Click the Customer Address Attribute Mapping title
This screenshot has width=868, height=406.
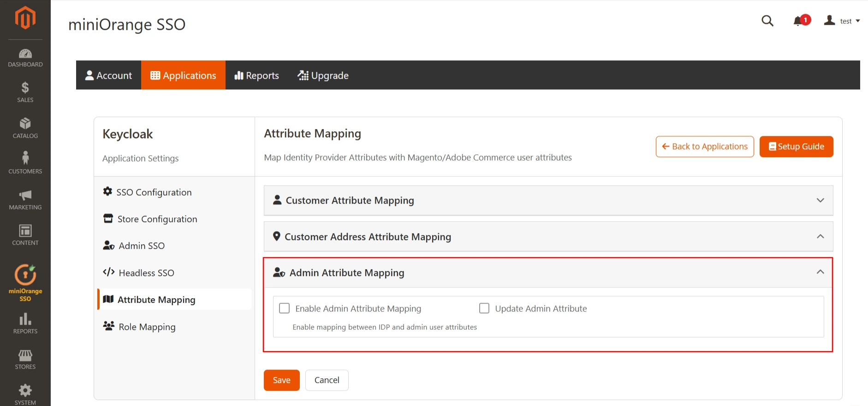[x=368, y=237]
